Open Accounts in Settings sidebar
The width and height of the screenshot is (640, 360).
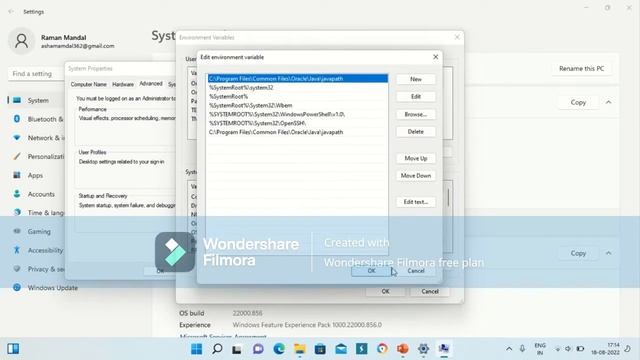(x=37, y=194)
